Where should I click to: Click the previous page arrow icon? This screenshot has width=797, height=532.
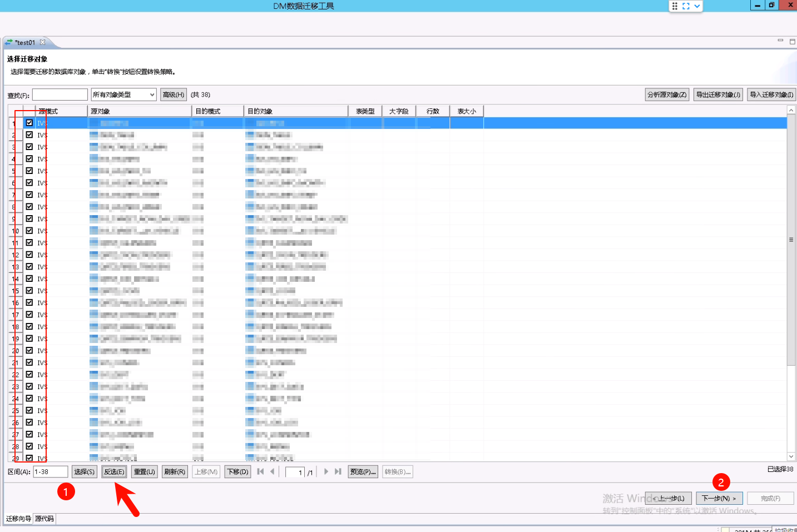[273, 471]
